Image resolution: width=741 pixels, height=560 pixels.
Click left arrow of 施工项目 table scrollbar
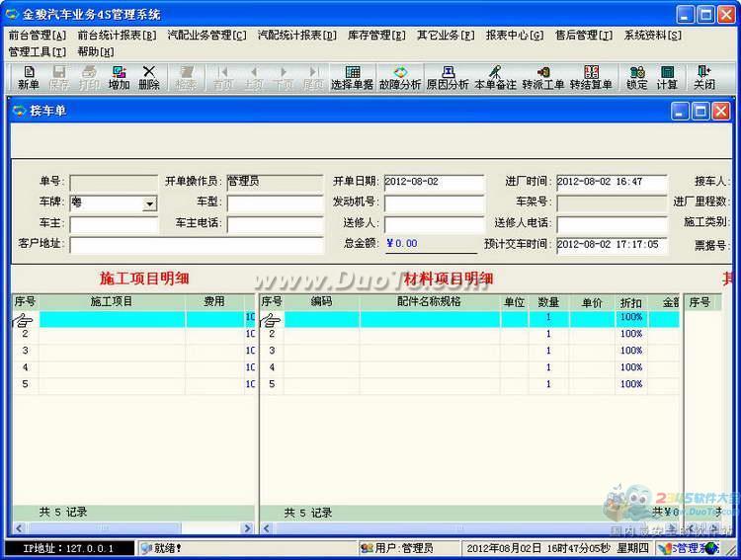[19, 528]
